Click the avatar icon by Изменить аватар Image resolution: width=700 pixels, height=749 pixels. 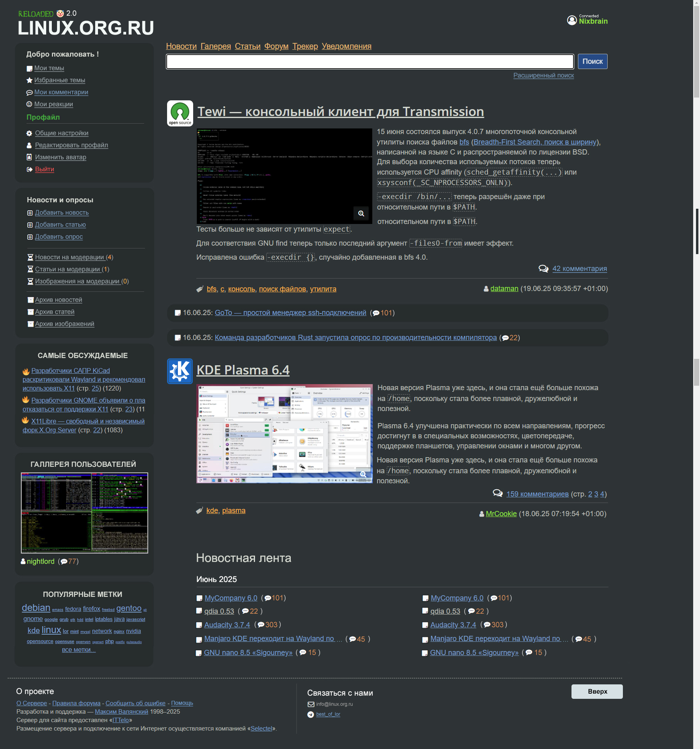tap(29, 157)
